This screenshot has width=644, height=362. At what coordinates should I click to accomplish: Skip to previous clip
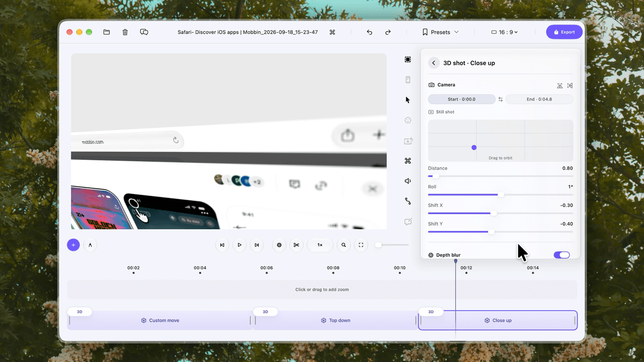222,245
